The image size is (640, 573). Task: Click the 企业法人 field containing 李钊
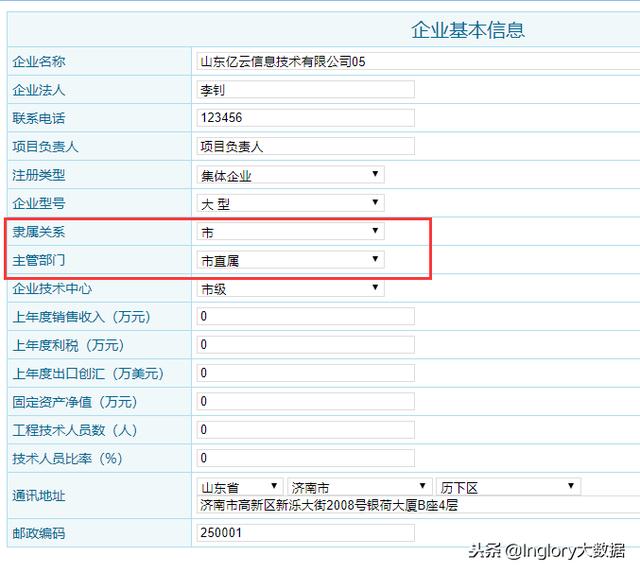pos(305,89)
